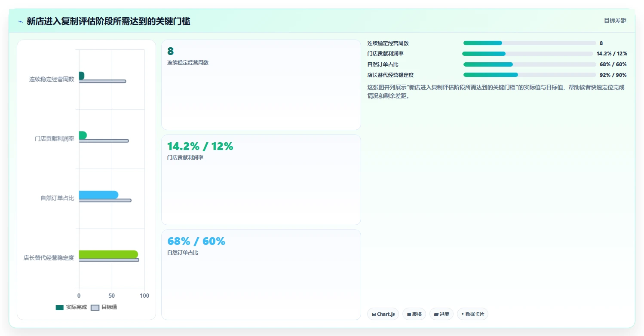Click the gray target bar for 自然订单占比
The image size is (644, 336).
click(x=105, y=200)
